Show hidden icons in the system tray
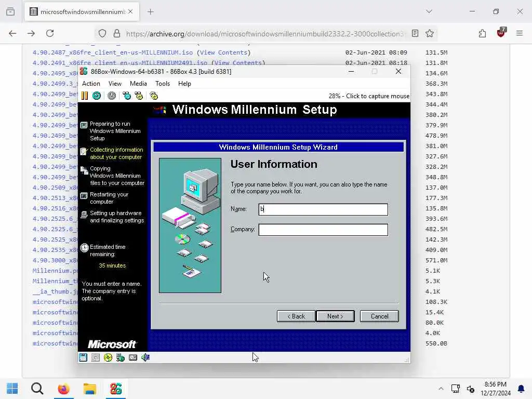This screenshot has width=532, height=399. [x=441, y=389]
